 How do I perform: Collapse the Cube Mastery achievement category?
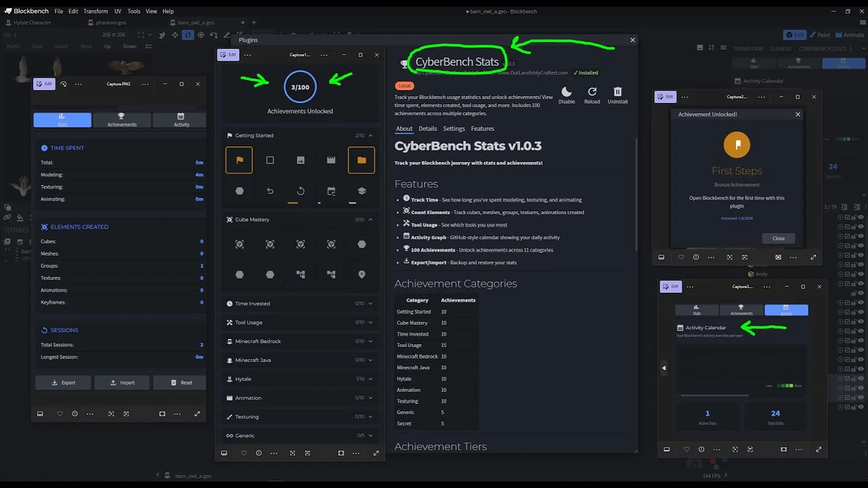click(371, 220)
